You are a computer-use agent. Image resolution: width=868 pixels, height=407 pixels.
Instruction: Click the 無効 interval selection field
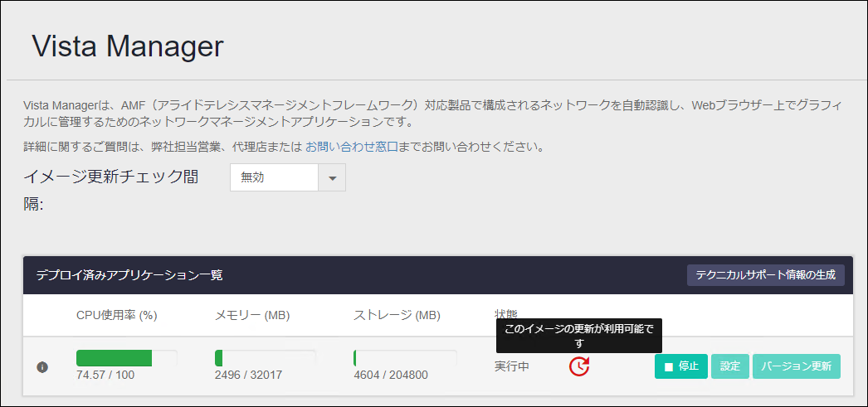point(275,177)
